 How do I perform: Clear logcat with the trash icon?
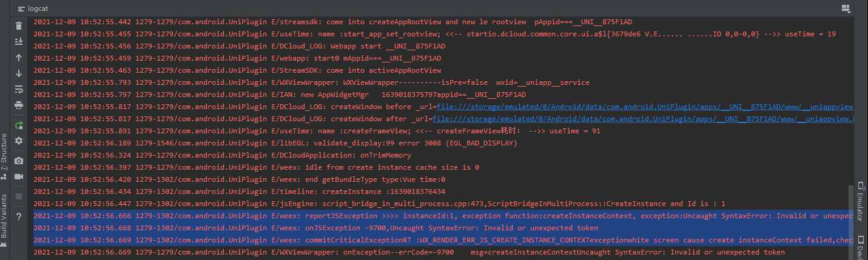19,26
